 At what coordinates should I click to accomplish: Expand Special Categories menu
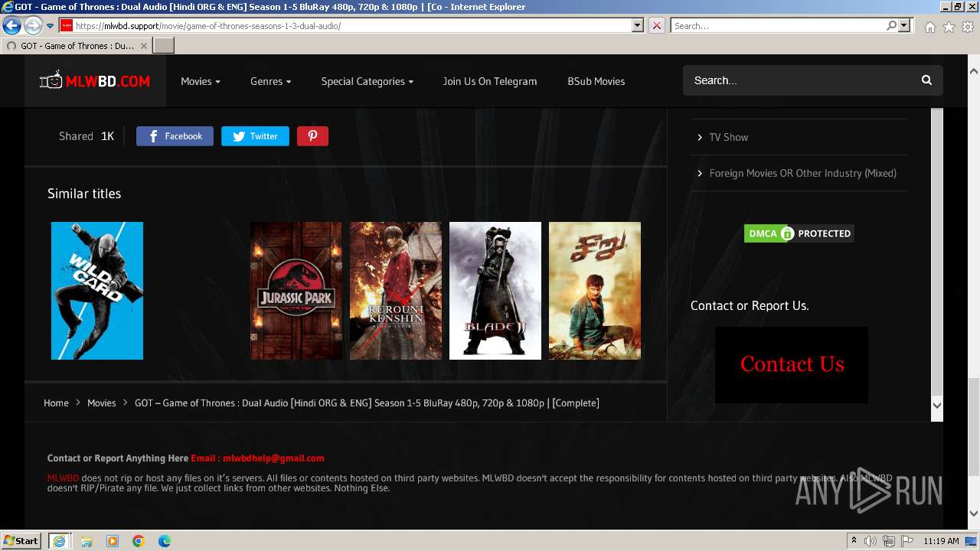[x=367, y=81]
